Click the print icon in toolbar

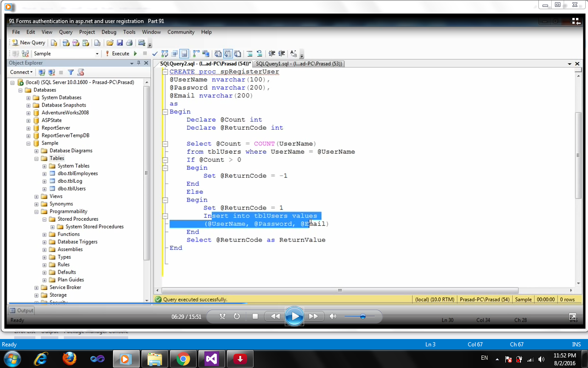pos(130,43)
